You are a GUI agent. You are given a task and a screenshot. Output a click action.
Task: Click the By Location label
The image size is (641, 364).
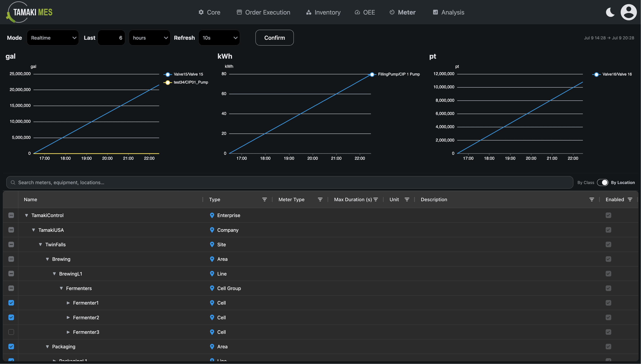[623, 182]
